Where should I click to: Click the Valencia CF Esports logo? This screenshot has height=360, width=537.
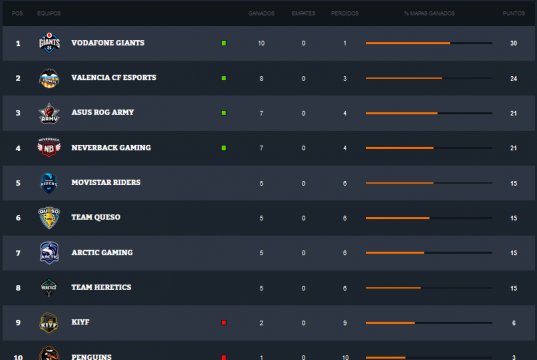tap(49, 78)
